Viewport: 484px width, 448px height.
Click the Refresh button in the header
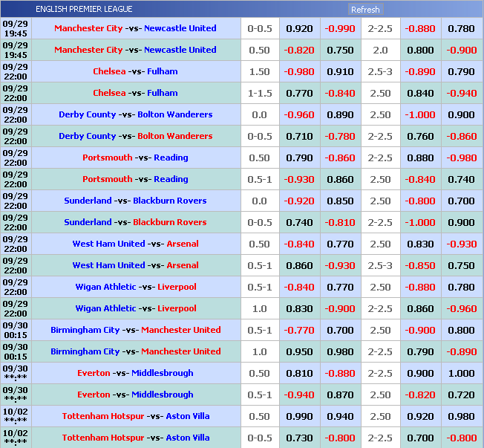[x=364, y=10]
